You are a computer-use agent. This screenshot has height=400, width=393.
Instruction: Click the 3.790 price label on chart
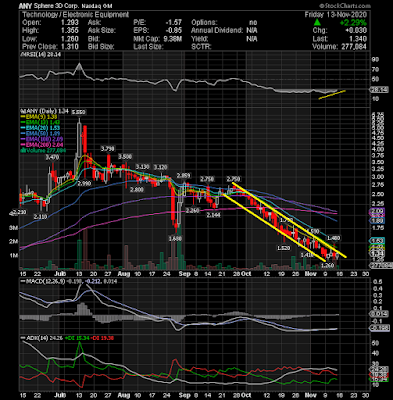point(109,148)
